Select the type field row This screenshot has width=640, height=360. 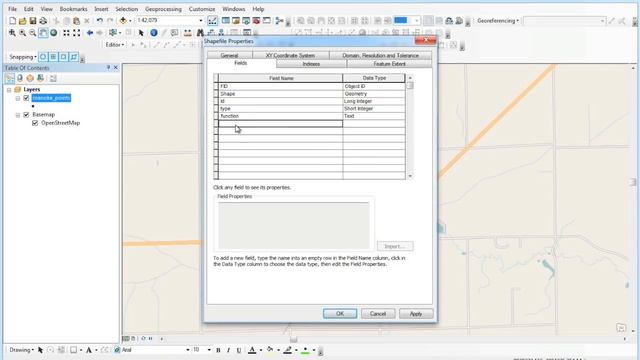[x=216, y=109]
